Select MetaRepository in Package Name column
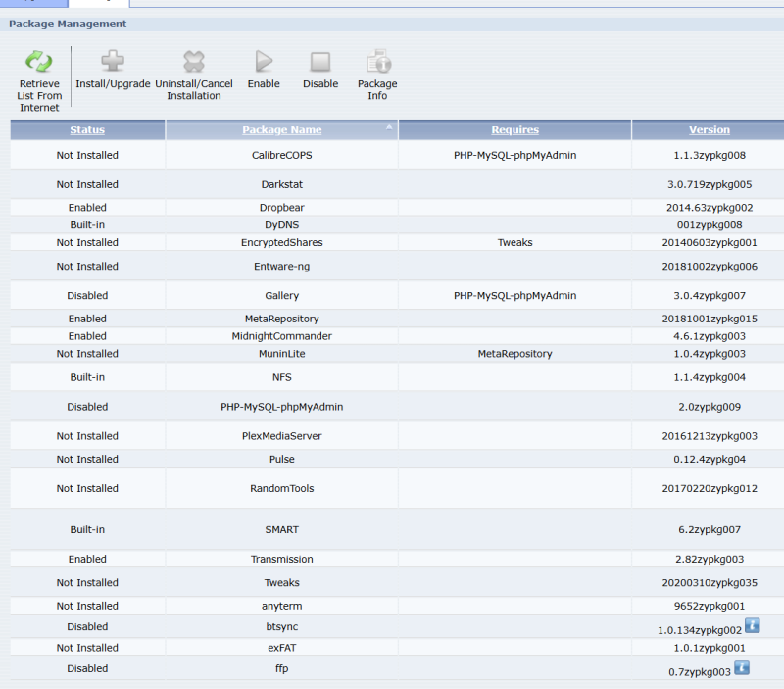The image size is (784, 689). [x=281, y=319]
